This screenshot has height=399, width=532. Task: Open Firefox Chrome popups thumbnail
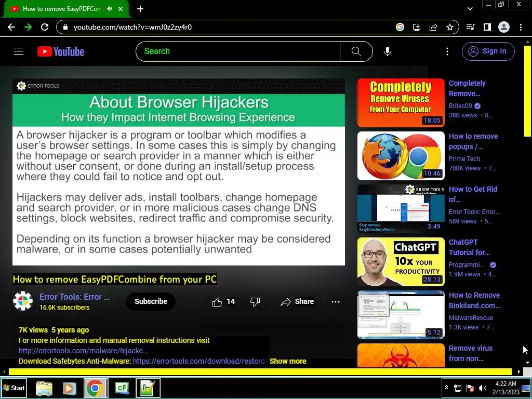pos(401,156)
